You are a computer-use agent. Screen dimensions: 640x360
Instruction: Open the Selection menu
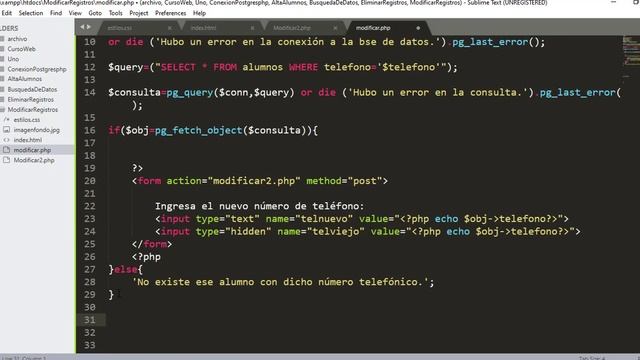coord(31,13)
